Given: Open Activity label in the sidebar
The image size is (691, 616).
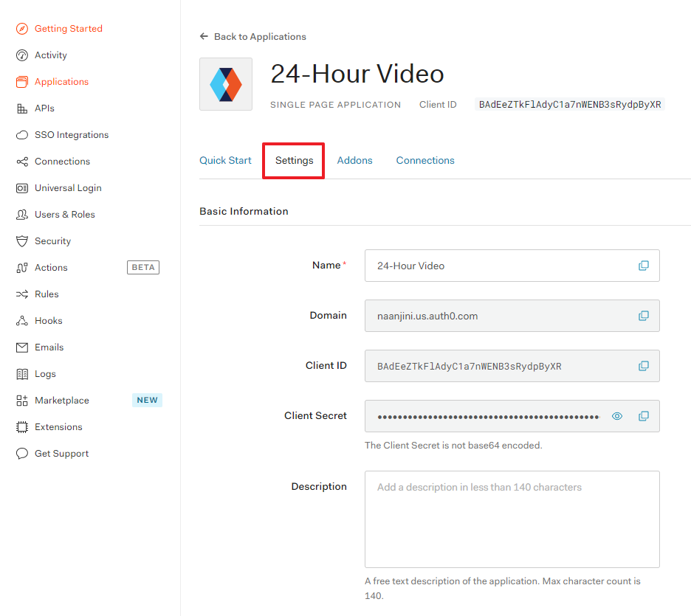Looking at the screenshot, I should coord(51,55).
